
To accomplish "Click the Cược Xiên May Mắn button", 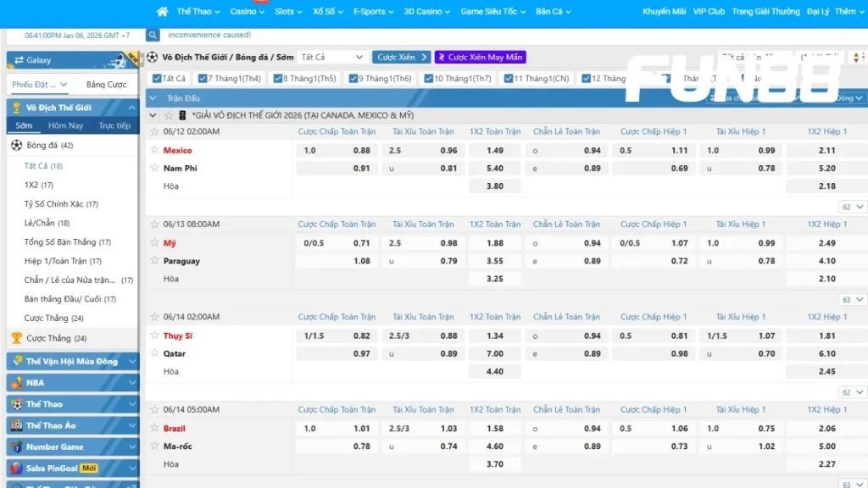I will [480, 57].
